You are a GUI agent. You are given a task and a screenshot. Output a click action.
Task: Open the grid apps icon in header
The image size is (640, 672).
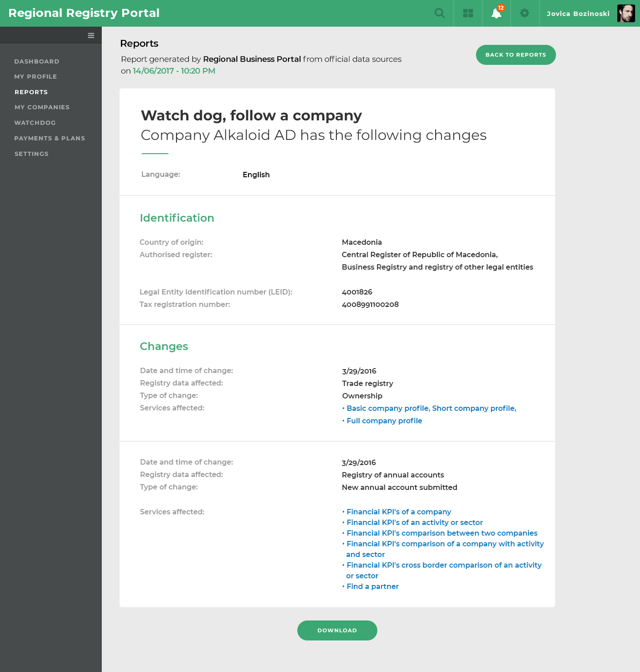click(x=468, y=13)
